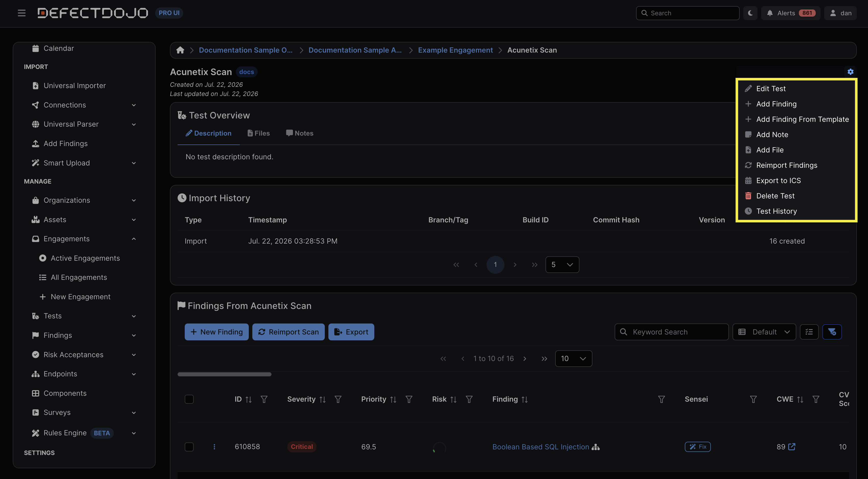This screenshot has height=479, width=868.
Task: Check the box for finding 610858
Action: (189, 447)
